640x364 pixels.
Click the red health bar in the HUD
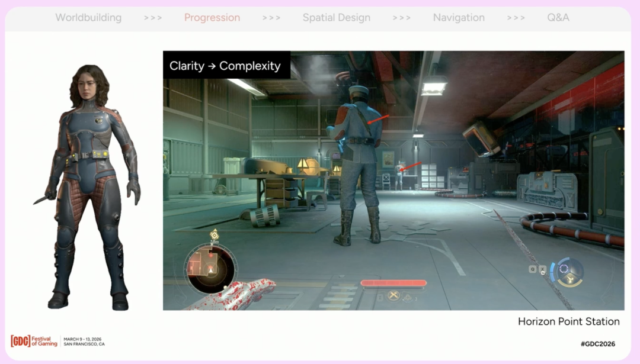point(393,282)
